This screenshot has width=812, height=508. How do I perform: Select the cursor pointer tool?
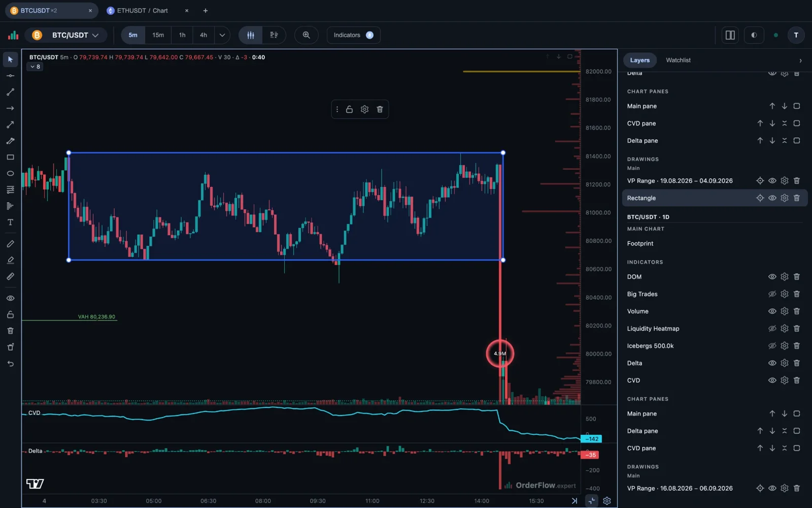point(10,59)
